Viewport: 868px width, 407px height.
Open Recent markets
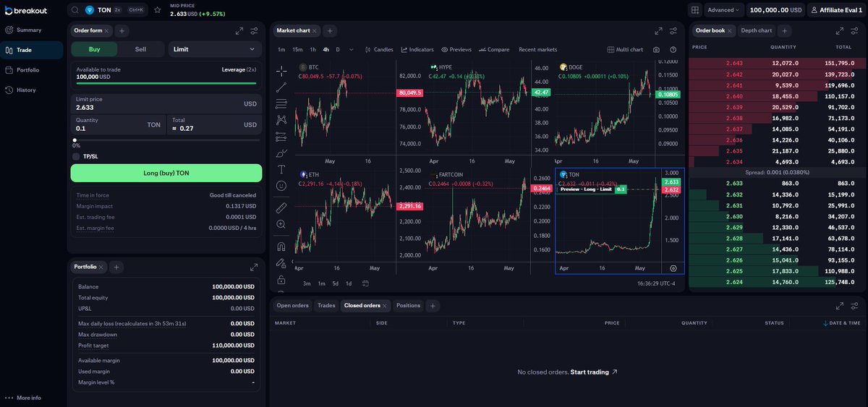(x=538, y=50)
